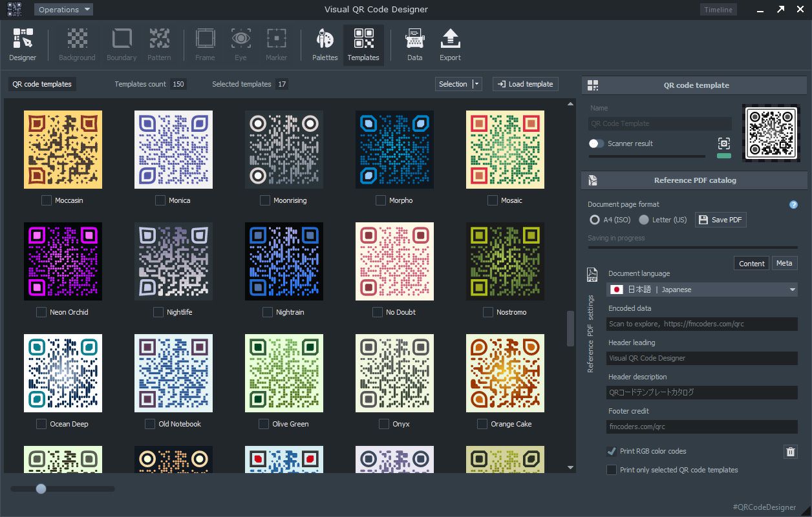The image size is (812, 517).
Task: Enable Print only selected QR code templates
Action: [x=612, y=470]
